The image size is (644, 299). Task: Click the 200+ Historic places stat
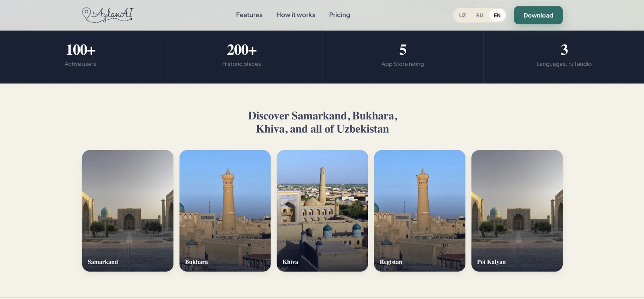coord(242,55)
